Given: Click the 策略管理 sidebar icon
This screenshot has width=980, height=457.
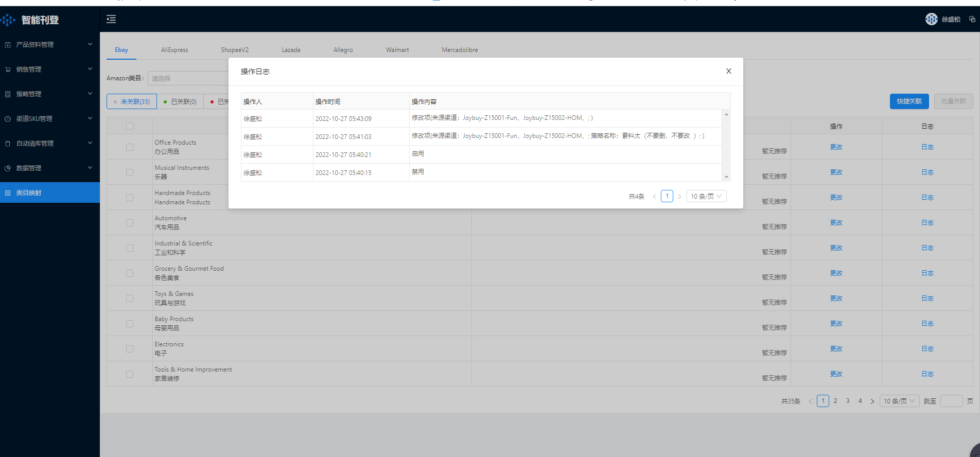Looking at the screenshot, I should (8, 94).
